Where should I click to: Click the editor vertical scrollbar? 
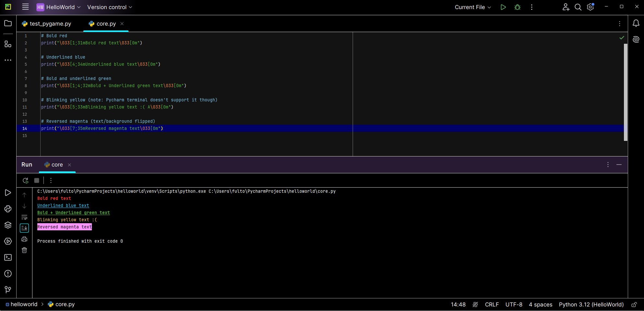coord(626,92)
